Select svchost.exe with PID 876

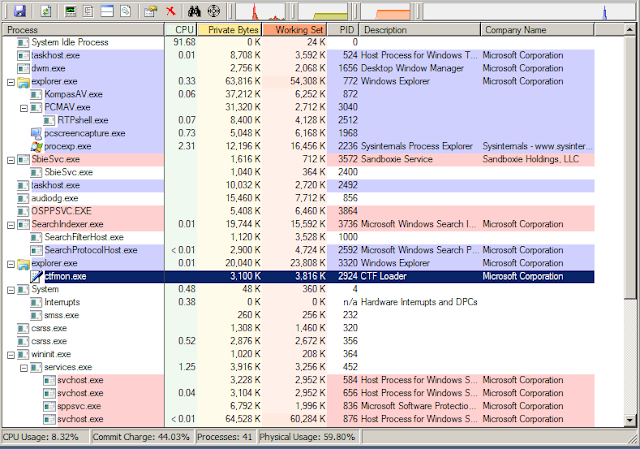pyautogui.click(x=298, y=419)
